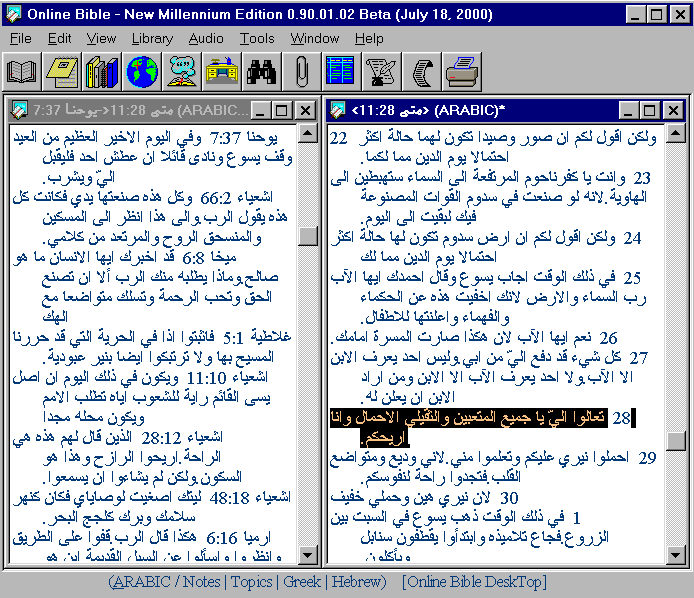Click the 28:12 reference in left pane

pos(161,438)
